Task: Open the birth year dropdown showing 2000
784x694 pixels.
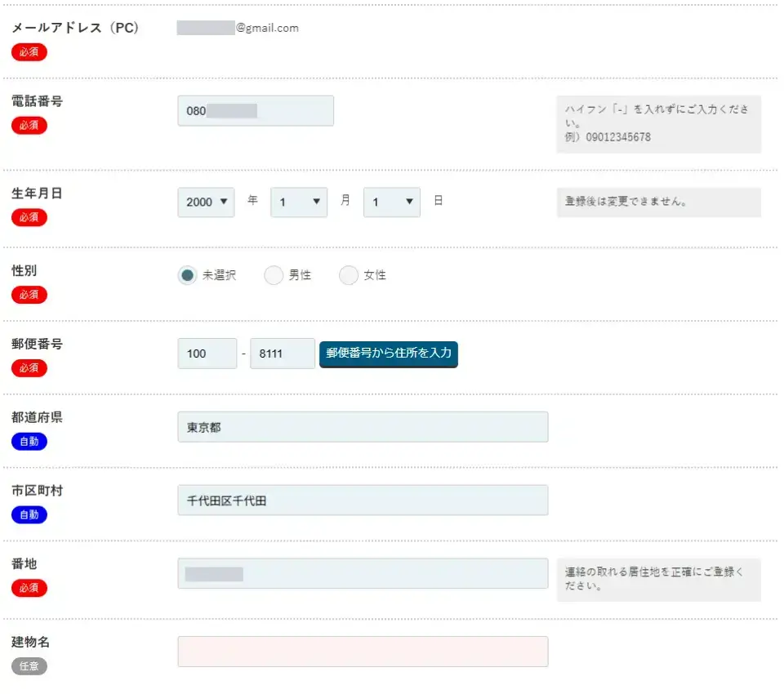Action: pos(206,202)
